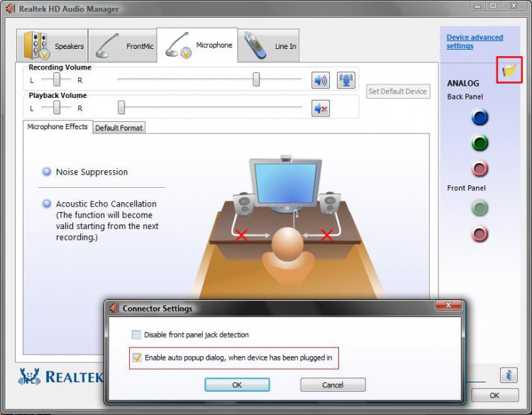532x415 pixels.
Task: Toggle the playback volume muted speaker icon
Action: click(321, 109)
